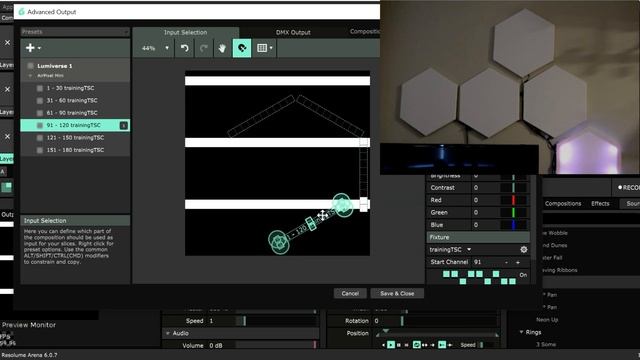The width and height of the screenshot is (640, 360).
Task: Toggle the checkbox for 151 - 180 trainingTSC
Action: (x=40, y=150)
